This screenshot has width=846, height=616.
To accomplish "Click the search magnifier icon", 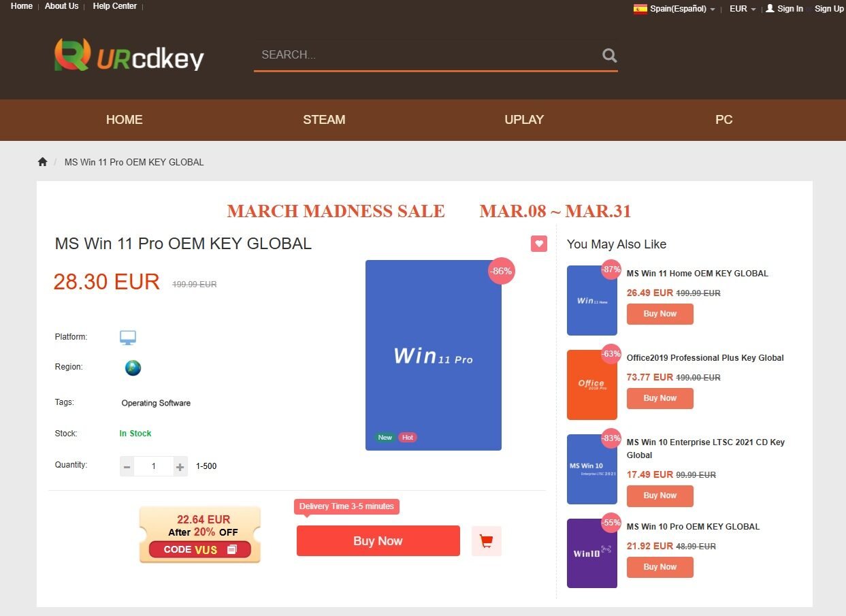I will click(610, 55).
